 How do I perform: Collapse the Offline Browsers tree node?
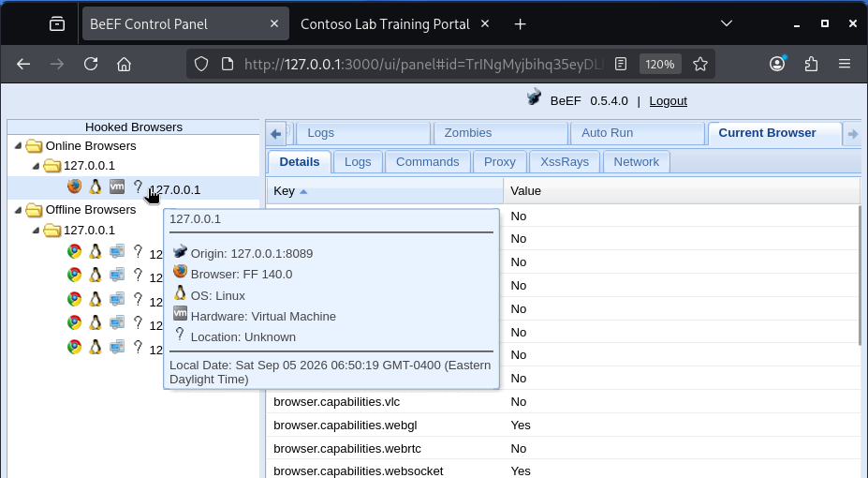[18, 209]
